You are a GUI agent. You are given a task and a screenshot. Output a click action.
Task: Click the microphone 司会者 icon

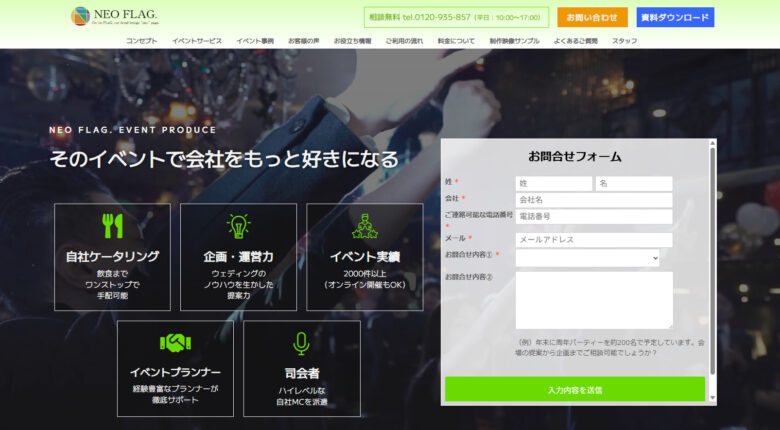point(301,343)
